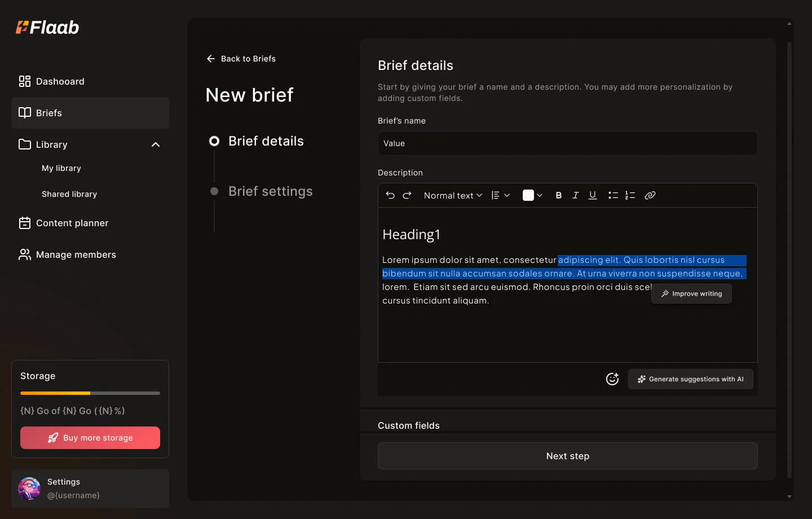Screen dimensions: 812x519
Task: Toggle bold formatting
Action: click(x=558, y=195)
